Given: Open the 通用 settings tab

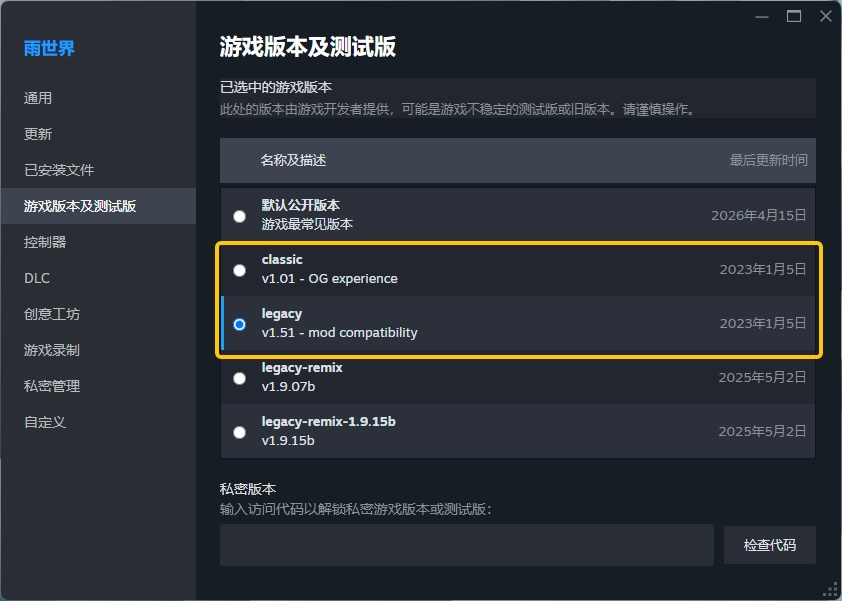Looking at the screenshot, I should coord(38,98).
